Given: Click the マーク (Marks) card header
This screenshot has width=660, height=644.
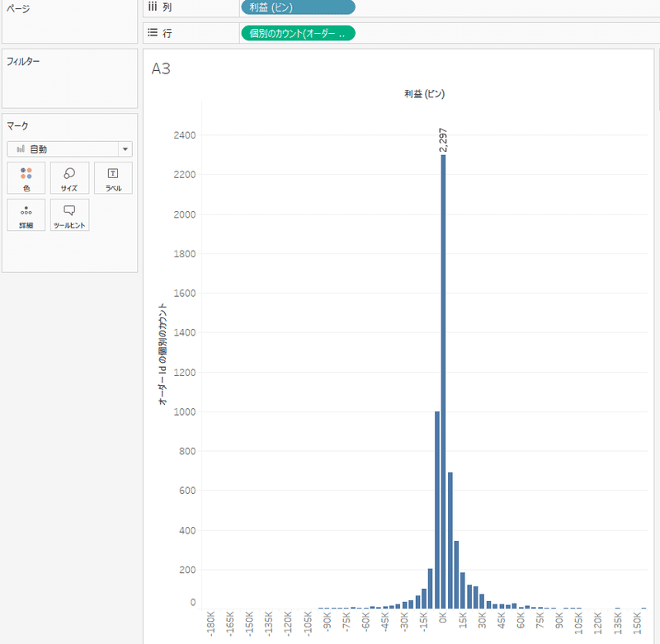Looking at the screenshot, I should [x=17, y=126].
